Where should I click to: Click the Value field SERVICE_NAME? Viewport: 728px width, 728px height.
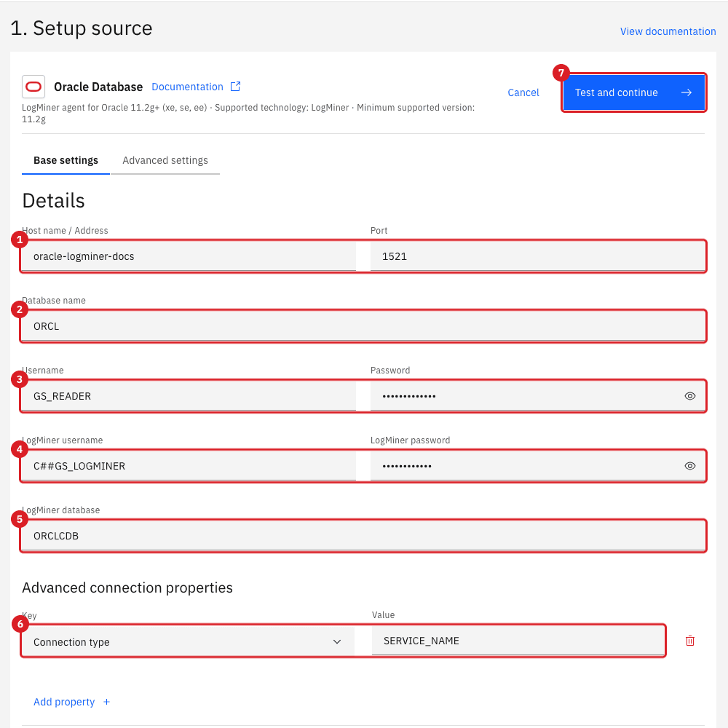pos(518,641)
